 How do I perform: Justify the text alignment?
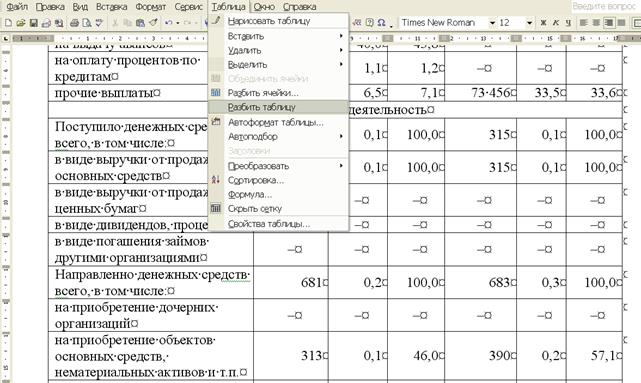(621, 22)
